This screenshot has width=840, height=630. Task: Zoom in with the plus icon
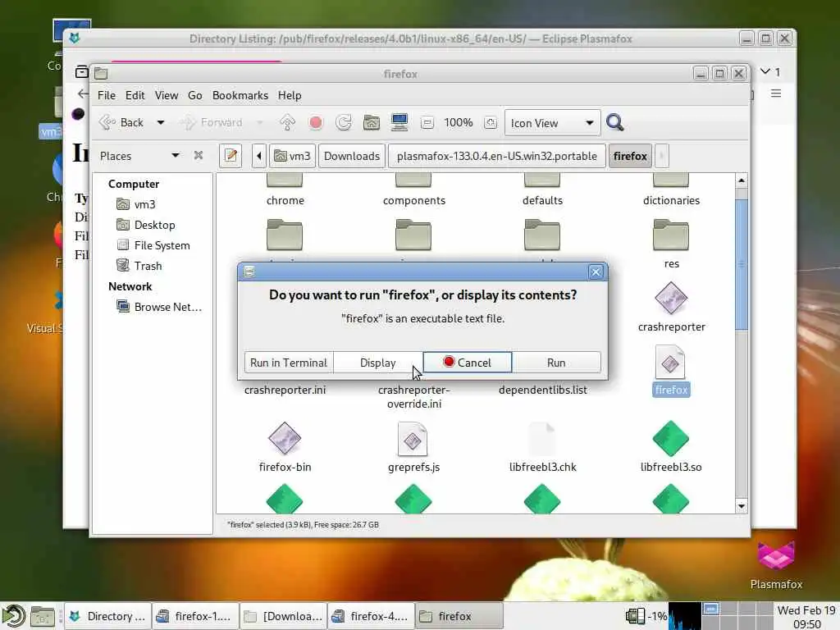pos(491,123)
